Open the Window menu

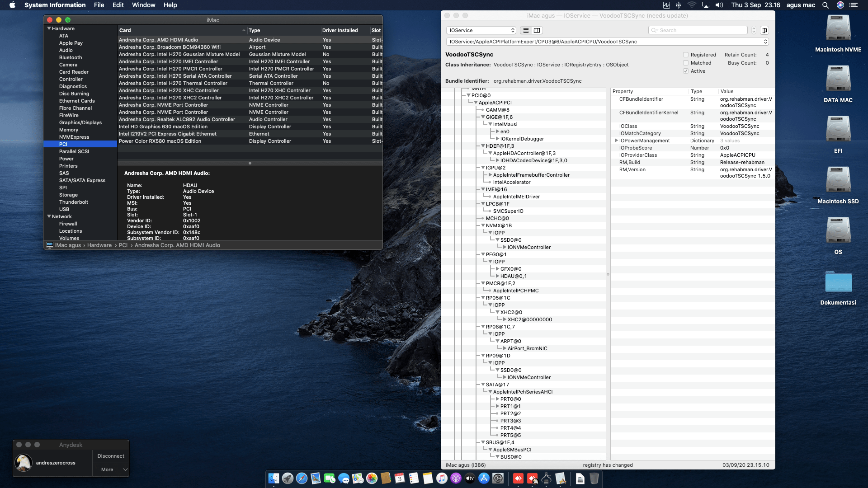(143, 5)
